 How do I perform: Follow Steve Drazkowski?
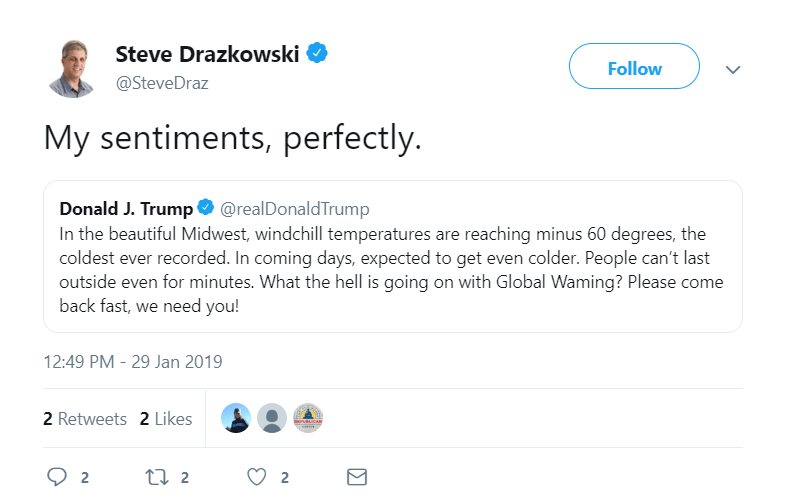pos(634,69)
